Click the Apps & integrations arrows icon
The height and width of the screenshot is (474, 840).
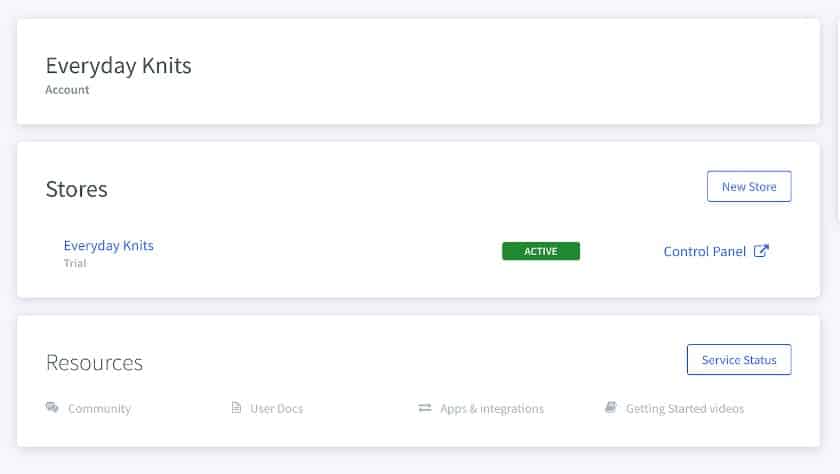pos(425,408)
